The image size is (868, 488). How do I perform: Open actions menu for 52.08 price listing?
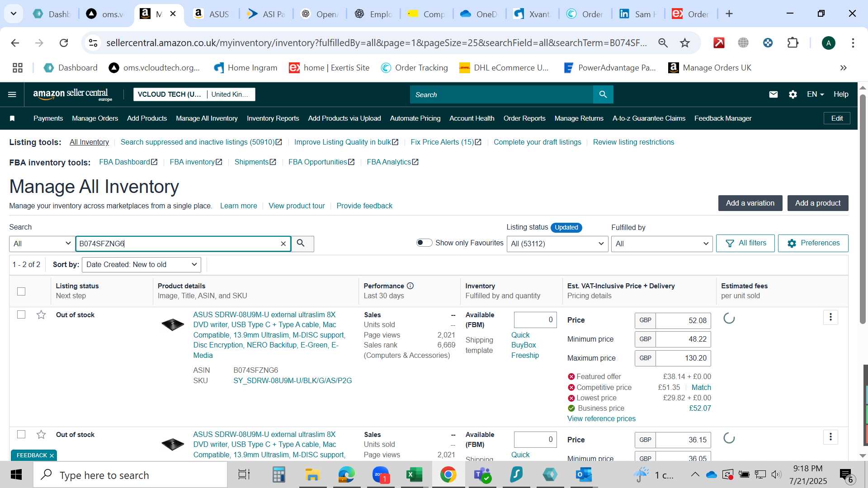pyautogui.click(x=830, y=317)
